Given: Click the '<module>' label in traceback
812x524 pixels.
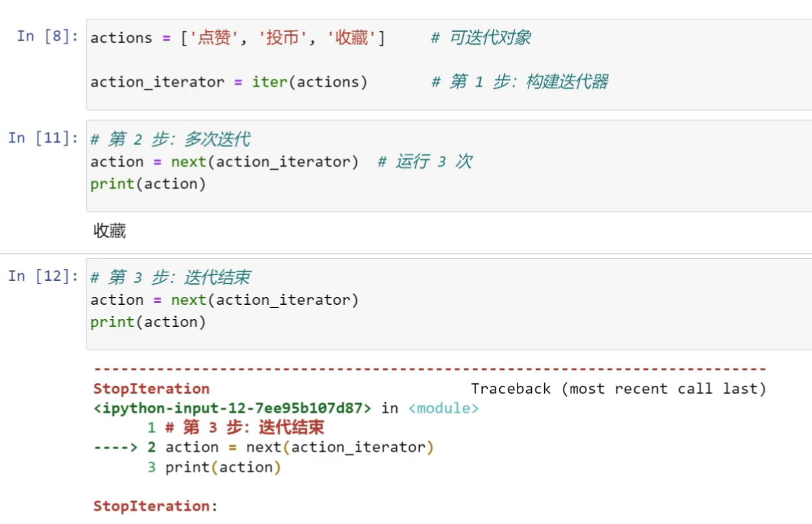Looking at the screenshot, I should pos(444,409).
